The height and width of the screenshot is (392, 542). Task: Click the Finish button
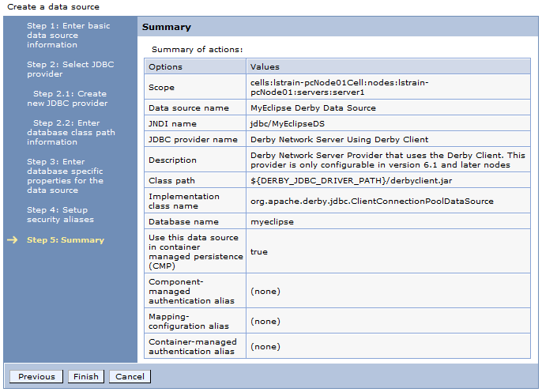click(x=86, y=377)
